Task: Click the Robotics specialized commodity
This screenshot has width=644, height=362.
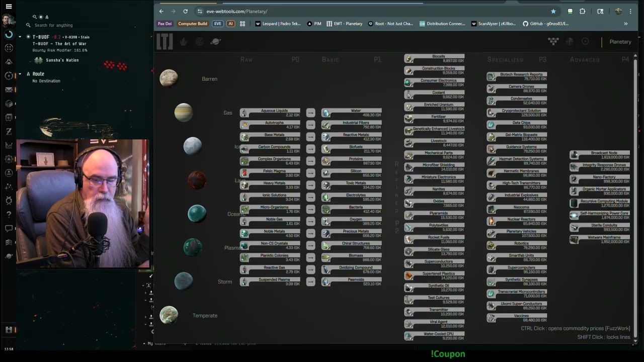Action: click(517, 245)
